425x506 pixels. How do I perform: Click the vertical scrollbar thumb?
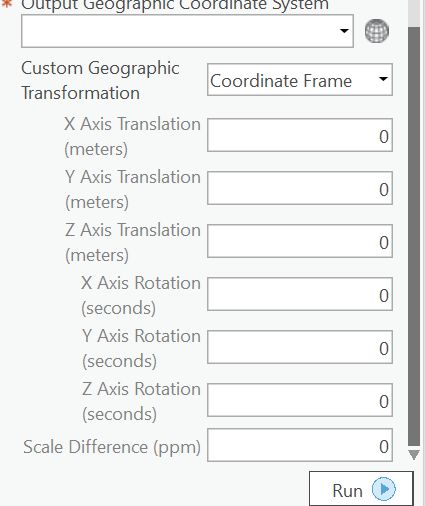(414, 237)
